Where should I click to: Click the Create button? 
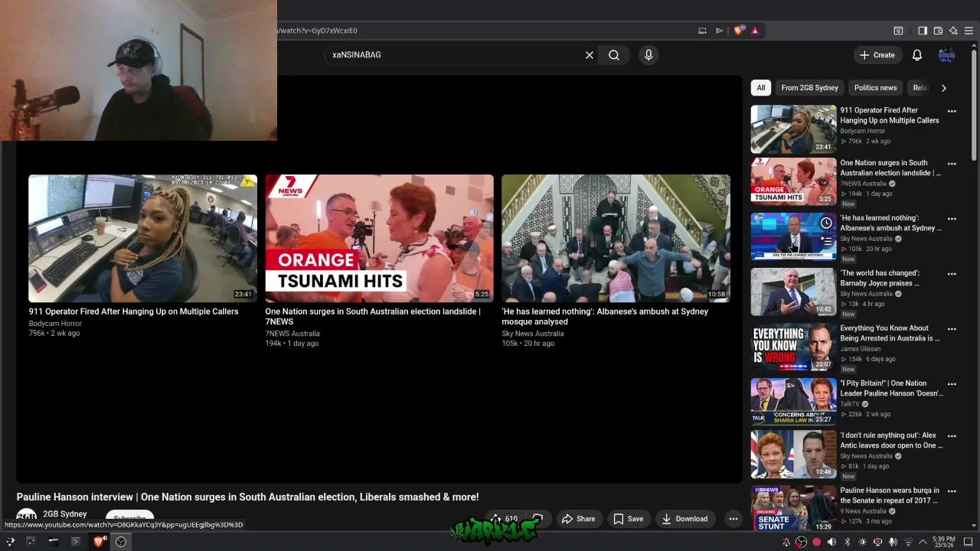[877, 55]
